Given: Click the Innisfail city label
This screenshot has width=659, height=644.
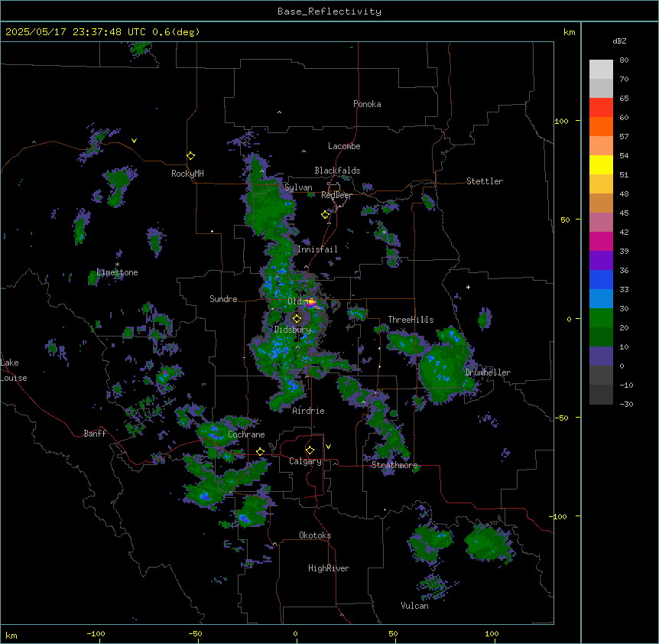Looking at the screenshot, I should coord(317,249).
